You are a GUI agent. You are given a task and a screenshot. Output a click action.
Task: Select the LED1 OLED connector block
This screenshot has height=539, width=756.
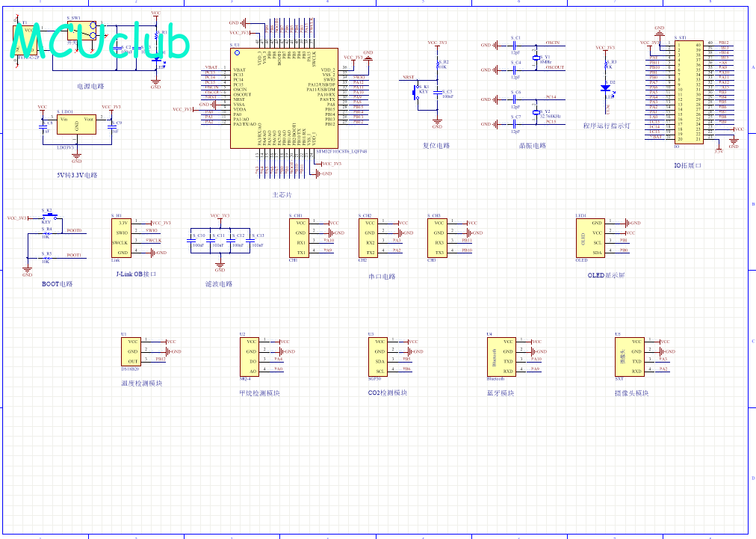590,238
